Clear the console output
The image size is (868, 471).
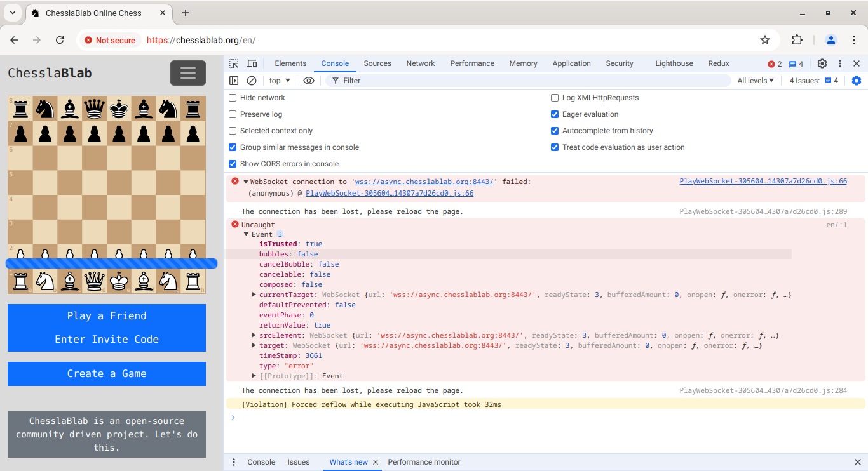252,81
